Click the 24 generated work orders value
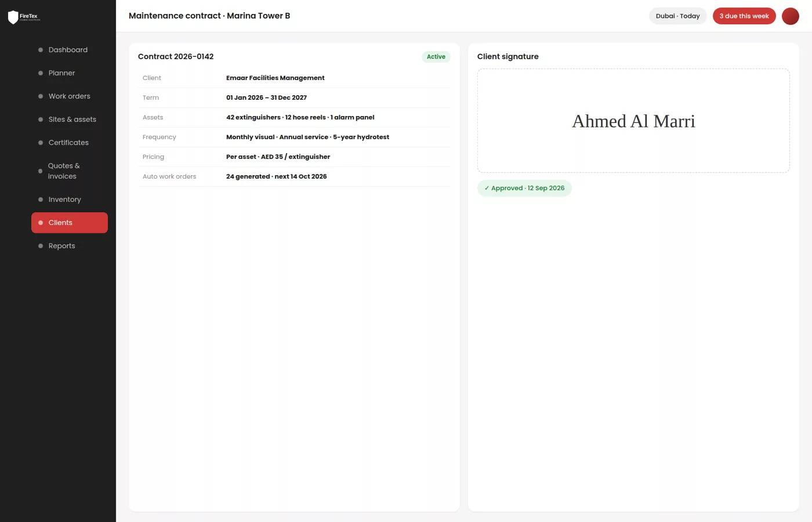 coord(277,176)
